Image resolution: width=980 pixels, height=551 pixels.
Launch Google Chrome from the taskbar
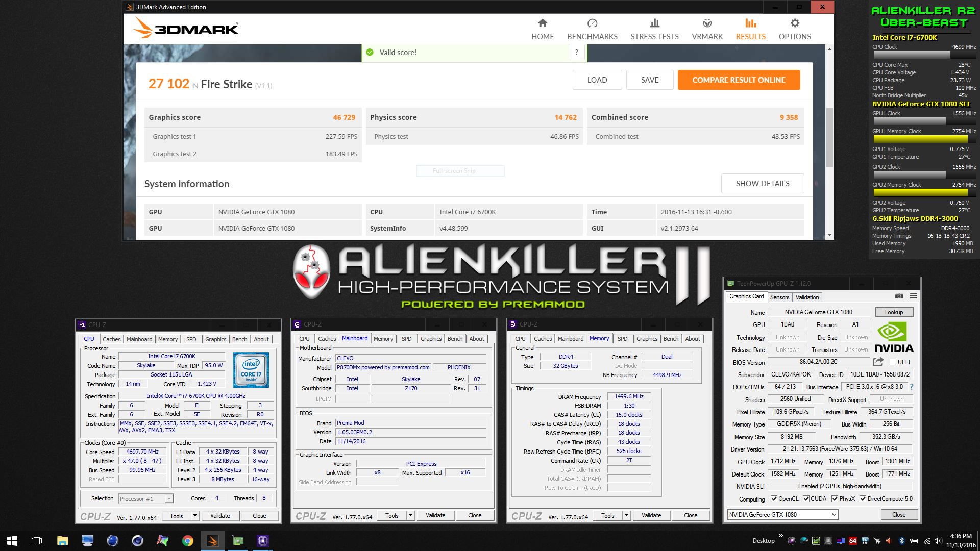point(188,541)
